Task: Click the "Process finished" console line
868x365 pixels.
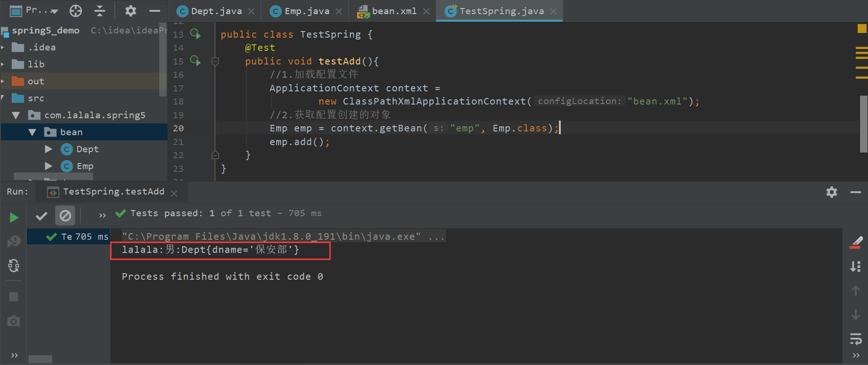Action: tap(223, 276)
